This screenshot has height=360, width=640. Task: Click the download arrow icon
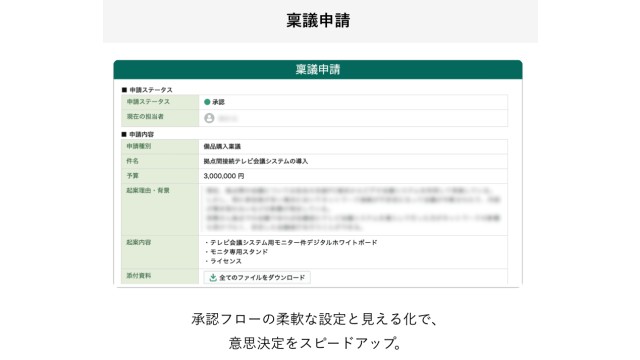(213, 278)
